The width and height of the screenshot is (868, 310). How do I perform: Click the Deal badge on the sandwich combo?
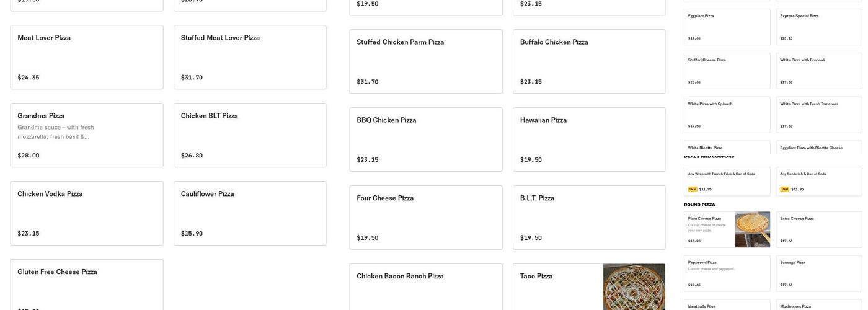pyautogui.click(x=785, y=190)
